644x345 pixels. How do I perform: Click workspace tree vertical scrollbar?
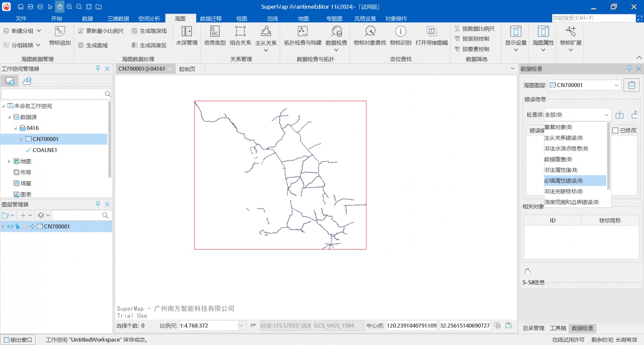coord(109,139)
